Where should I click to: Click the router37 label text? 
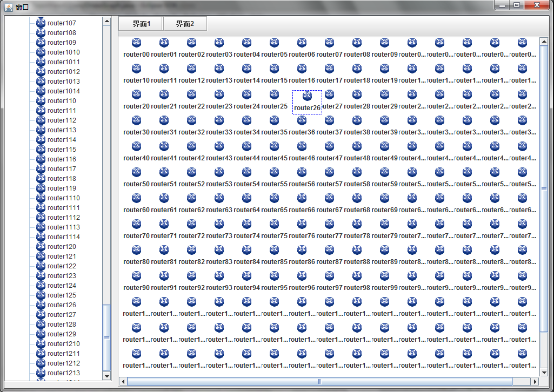(329, 132)
